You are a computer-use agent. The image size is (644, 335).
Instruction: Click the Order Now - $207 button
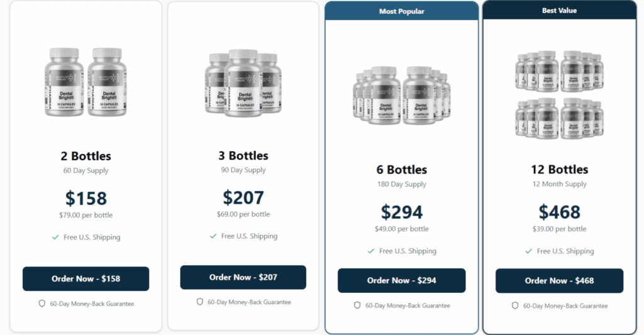(x=243, y=277)
